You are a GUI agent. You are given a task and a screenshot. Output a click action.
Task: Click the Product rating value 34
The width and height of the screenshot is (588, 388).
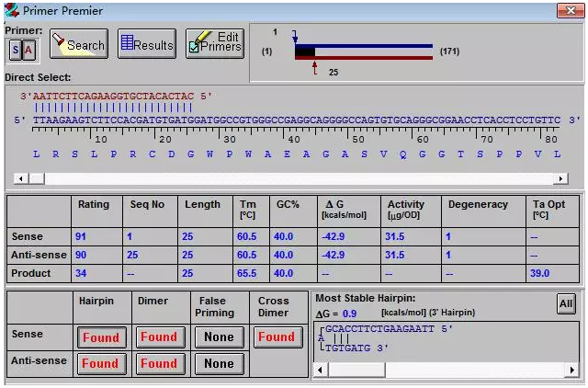click(x=81, y=273)
